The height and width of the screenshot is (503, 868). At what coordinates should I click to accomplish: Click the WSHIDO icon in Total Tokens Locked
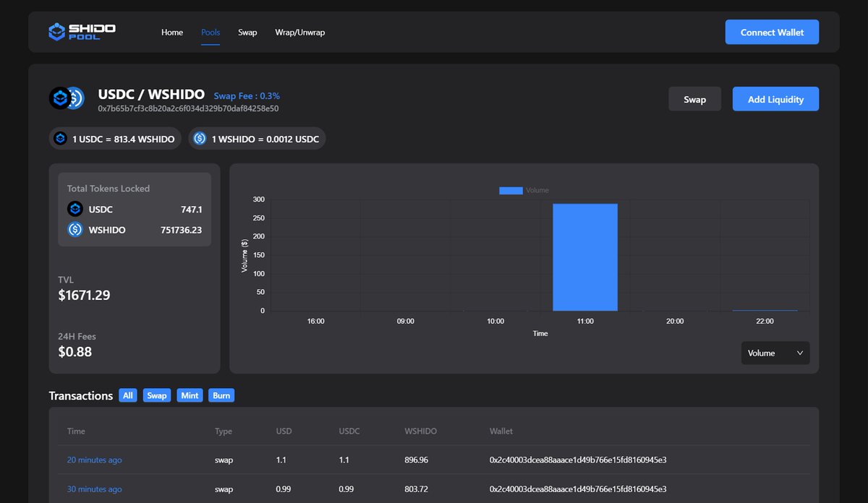[x=75, y=230]
